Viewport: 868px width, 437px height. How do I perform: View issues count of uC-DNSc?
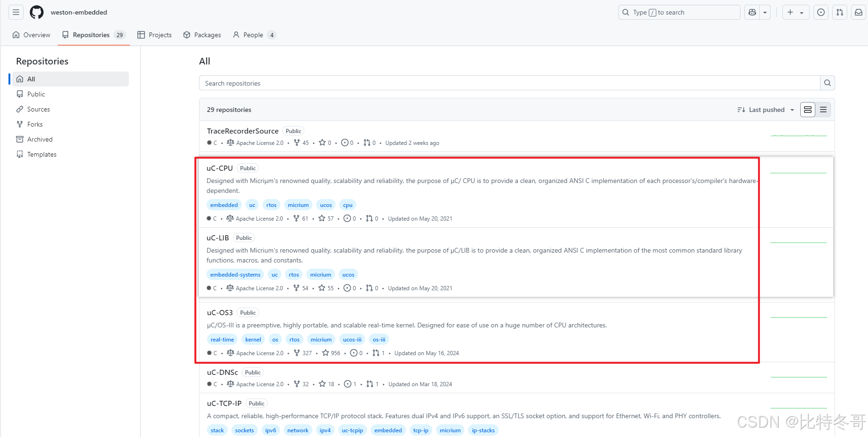350,384
